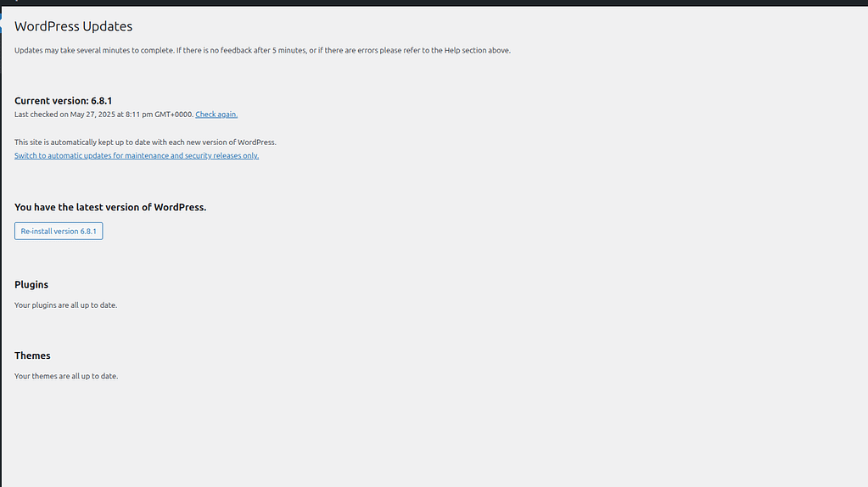Click the WordPress Updates page title
The image size is (868, 487).
[73, 27]
